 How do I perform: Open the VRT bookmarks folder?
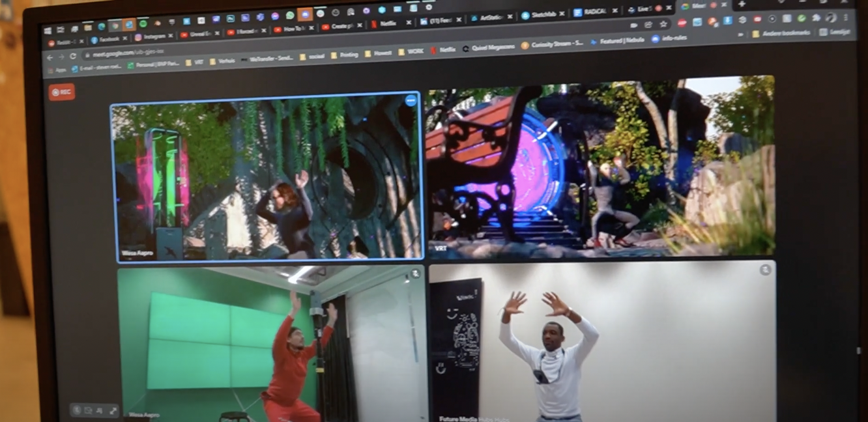point(194,62)
